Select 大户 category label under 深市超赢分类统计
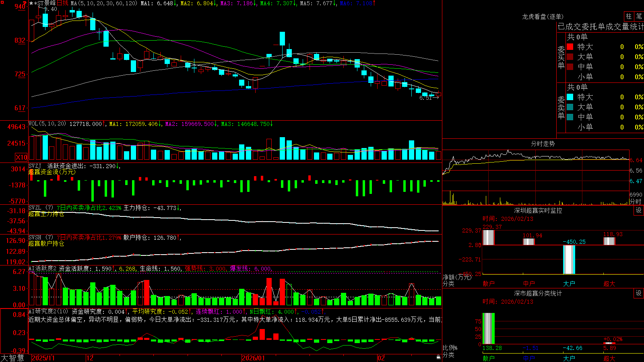This screenshot has height=362, width=644. [x=569, y=358]
